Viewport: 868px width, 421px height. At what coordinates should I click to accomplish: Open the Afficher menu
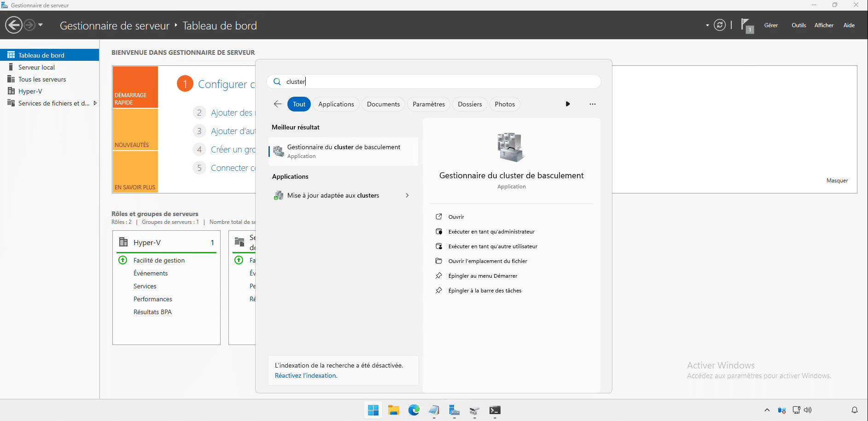click(824, 25)
